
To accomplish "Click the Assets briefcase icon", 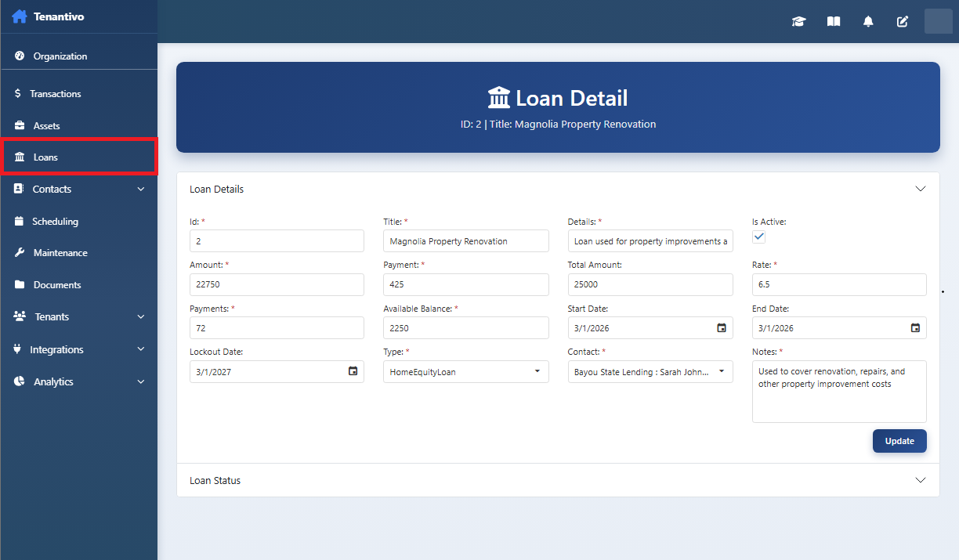I will [x=20, y=125].
